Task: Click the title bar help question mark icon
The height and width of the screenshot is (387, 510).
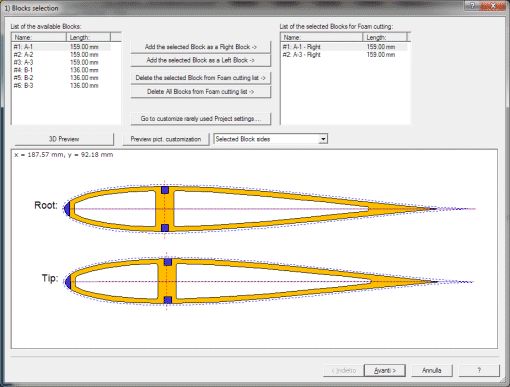Action: point(473,6)
